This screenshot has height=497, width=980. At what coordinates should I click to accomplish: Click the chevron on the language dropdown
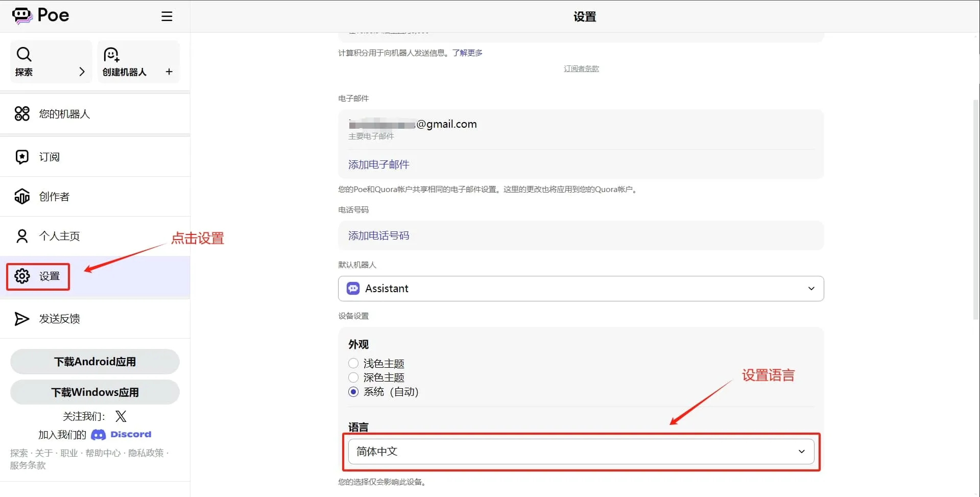801,452
